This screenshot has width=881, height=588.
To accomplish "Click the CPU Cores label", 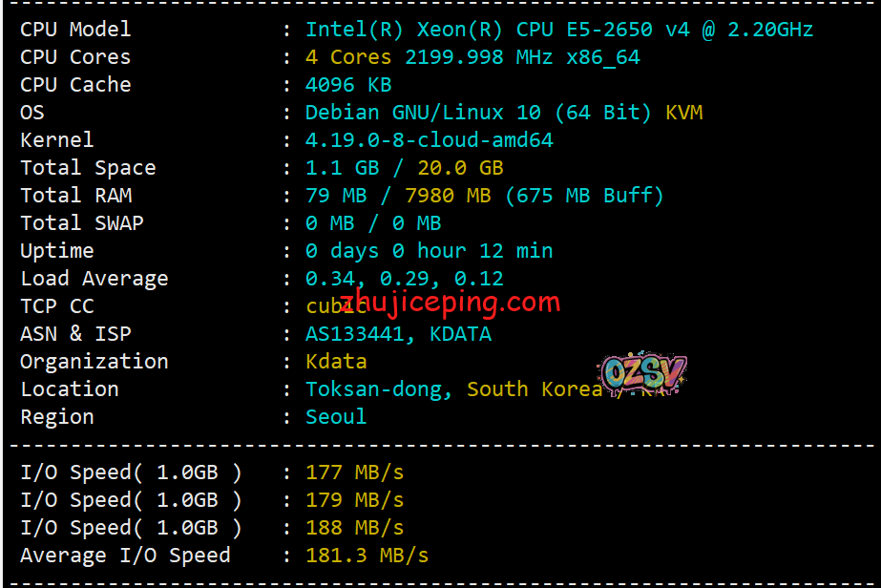I will coord(75,57).
